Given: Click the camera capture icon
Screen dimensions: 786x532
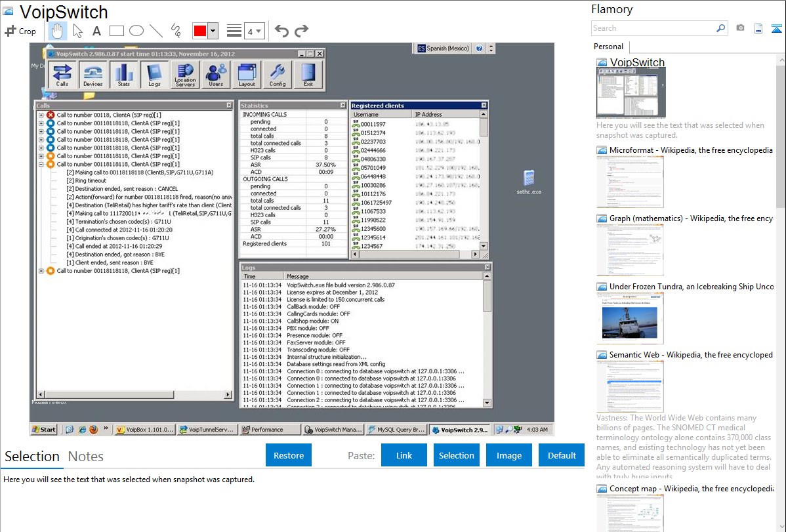Looking at the screenshot, I should click(740, 28).
